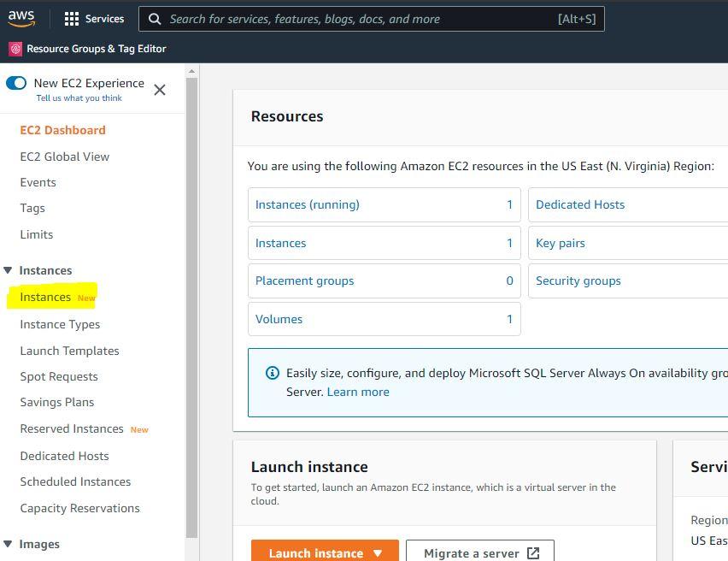The width and height of the screenshot is (728, 561).
Task: Collapse the Instances sidebar section
Action: point(8,270)
